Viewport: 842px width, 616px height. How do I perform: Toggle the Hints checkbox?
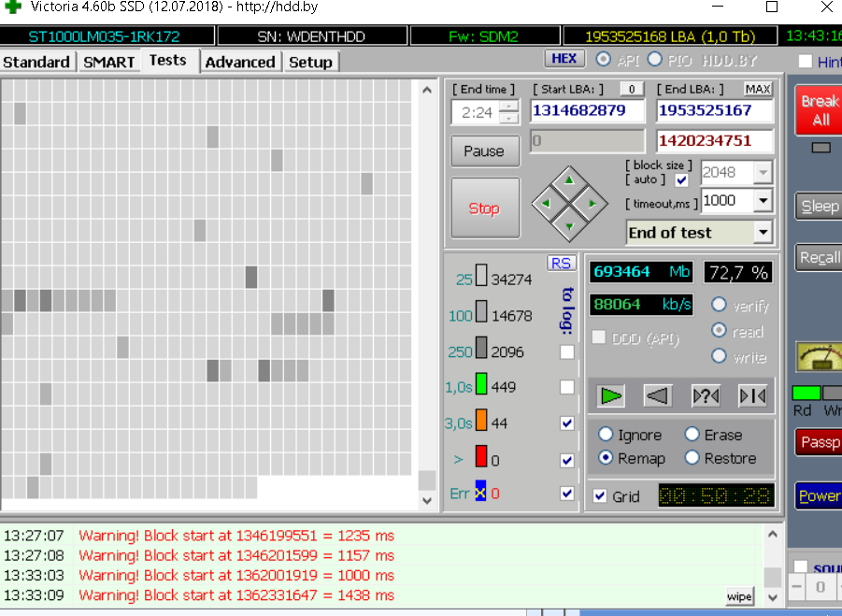point(805,61)
